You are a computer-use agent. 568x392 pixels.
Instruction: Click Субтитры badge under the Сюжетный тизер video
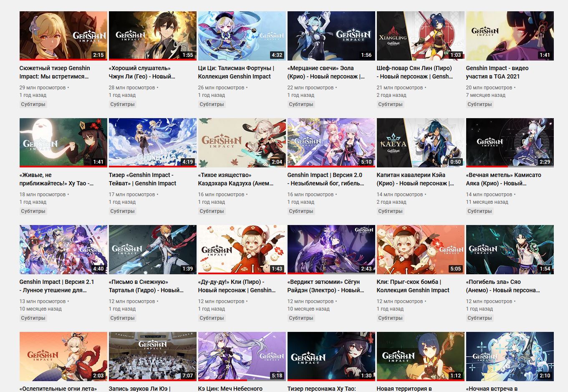tap(33, 104)
